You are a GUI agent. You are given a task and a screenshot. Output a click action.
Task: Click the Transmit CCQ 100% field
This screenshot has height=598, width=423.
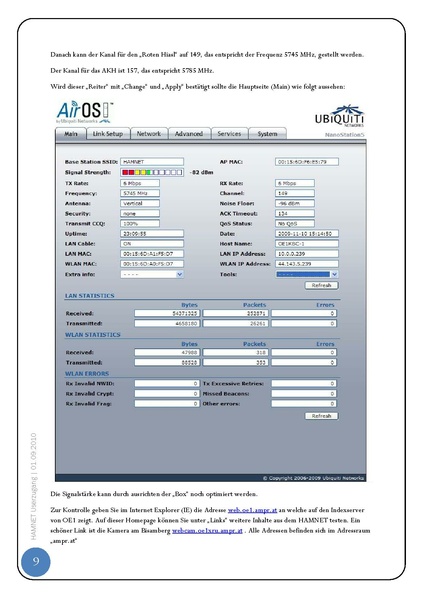click(140, 223)
